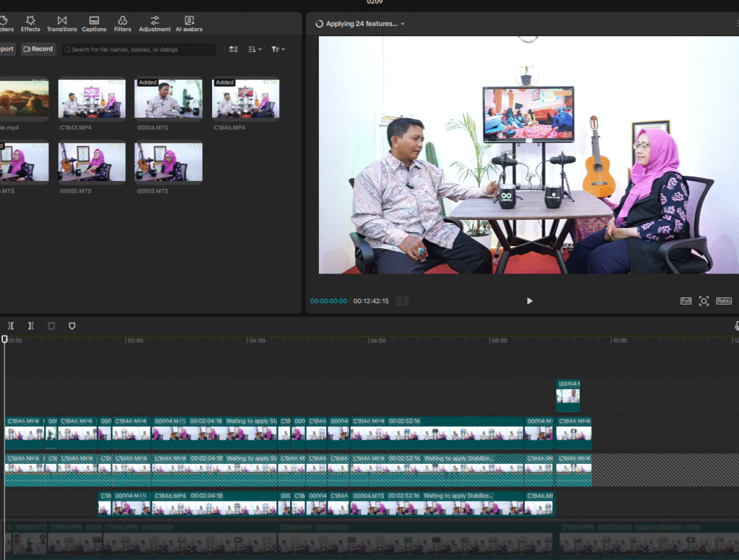Image resolution: width=739 pixels, height=560 pixels.
Task: Click the Record button
Action: point(38,49)
